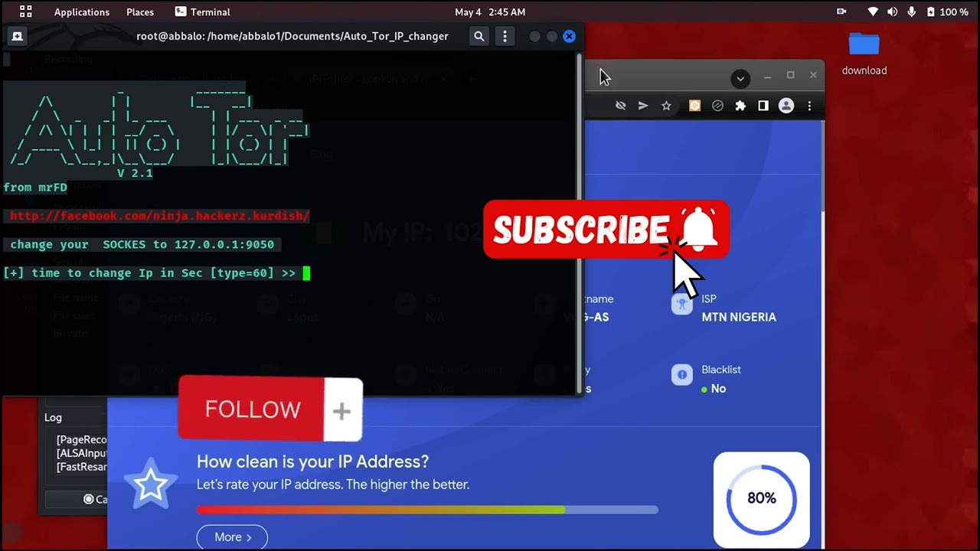Click the terminal title path text
The image size is (980, 551).
(x=292, y=36)
